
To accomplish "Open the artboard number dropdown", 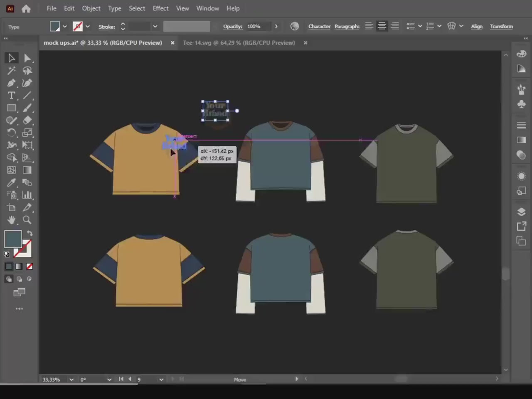I will [x=161, y=379].
